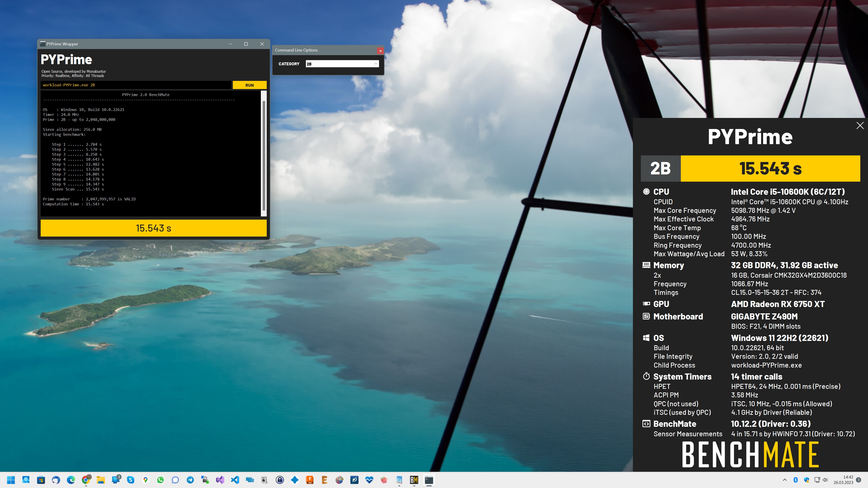Click 'Windows 11 22H2 (22621)' OS value
This screenshot has height=488, width=868.
click(779, 338)
